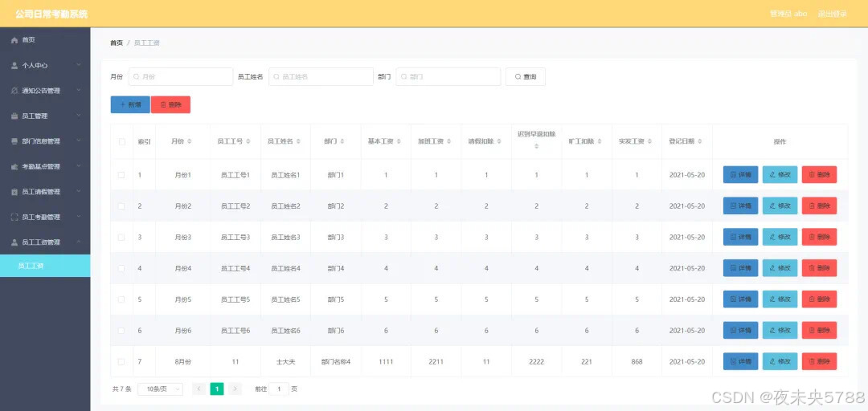Click 退出登录 in the top bar

[832, 14]
